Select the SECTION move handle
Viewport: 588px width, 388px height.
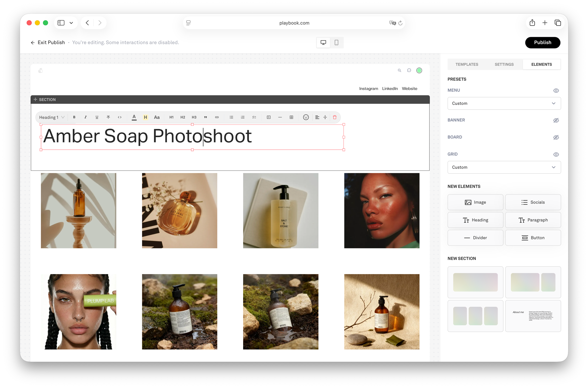coord(35,99)
